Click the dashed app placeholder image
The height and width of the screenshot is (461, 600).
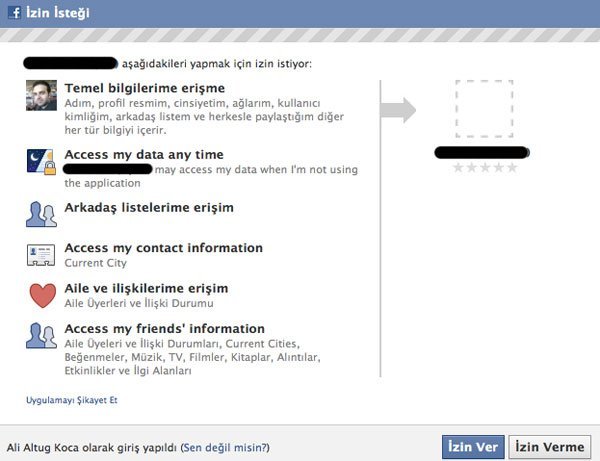(484, 109)
